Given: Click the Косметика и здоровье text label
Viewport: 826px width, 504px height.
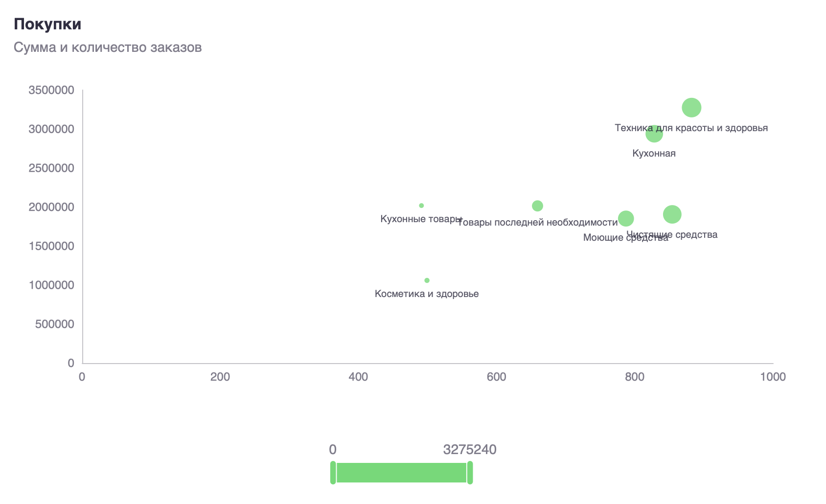Looking at the screenshot, I should (x=427, y=294).
